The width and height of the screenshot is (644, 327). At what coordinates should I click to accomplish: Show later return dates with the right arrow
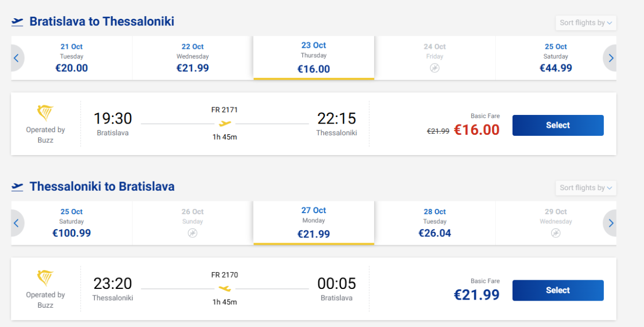point(611,223)
